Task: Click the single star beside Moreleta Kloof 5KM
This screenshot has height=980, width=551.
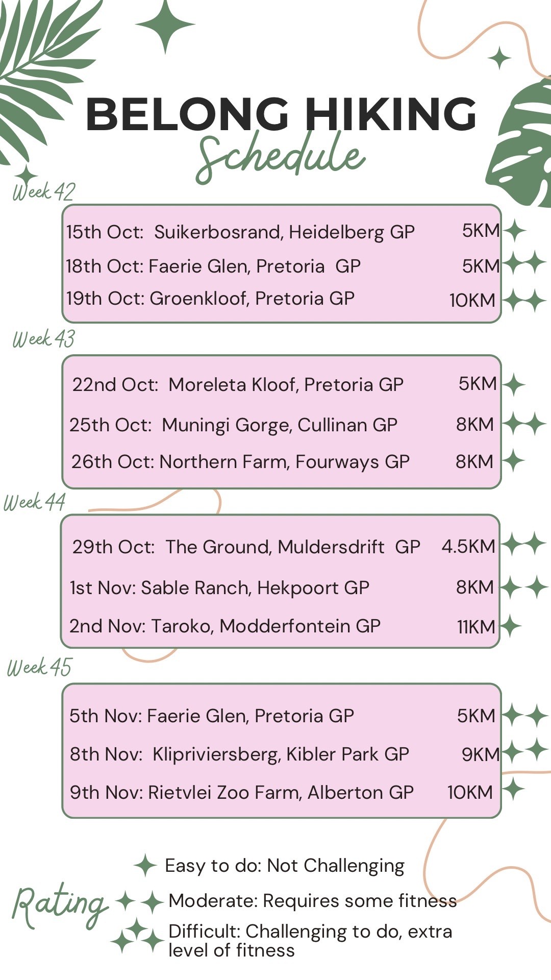Action: pos(513,384)
